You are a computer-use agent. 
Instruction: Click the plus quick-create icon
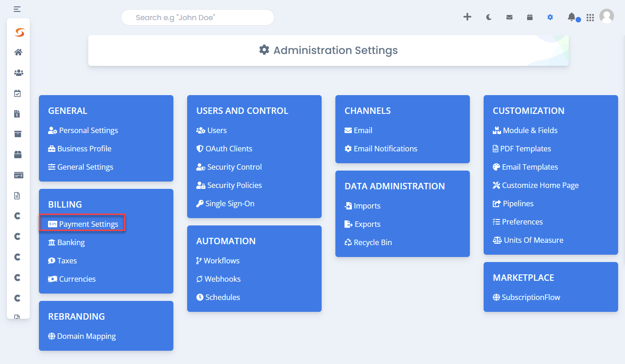[x=467, y=17]
